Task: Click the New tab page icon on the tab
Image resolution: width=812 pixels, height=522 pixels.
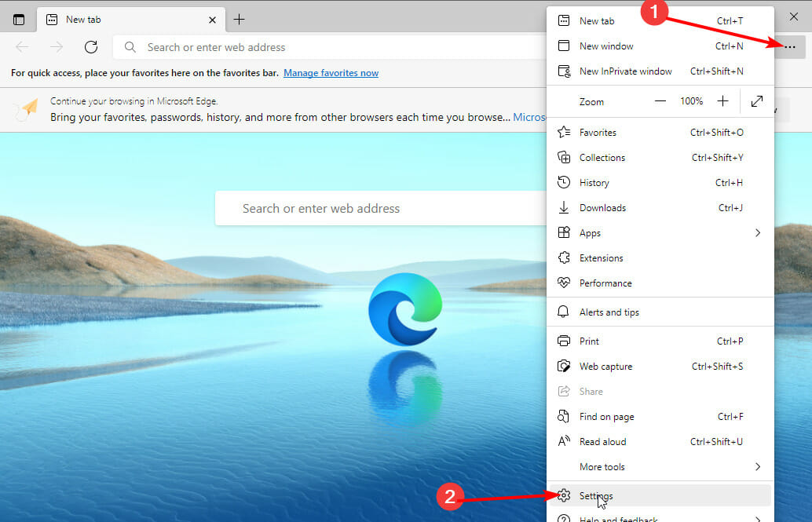Action: click(x=52, y=20)
